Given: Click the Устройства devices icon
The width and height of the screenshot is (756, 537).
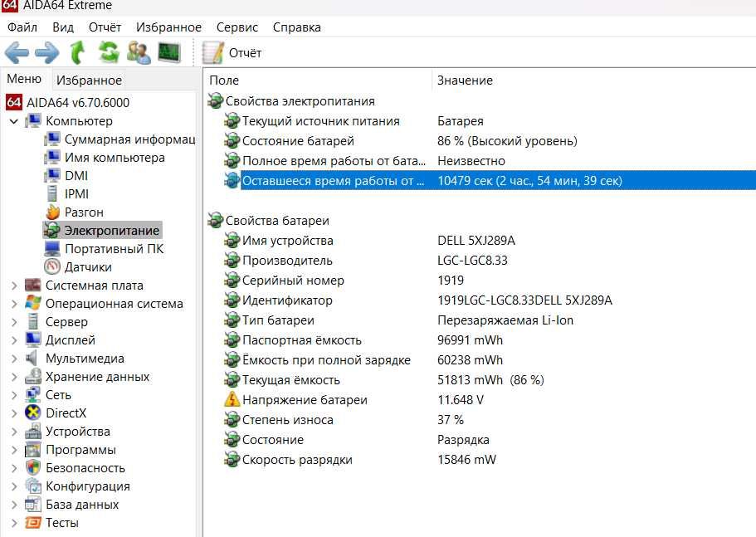Looking at the screenshot, I should pos(33,431).
